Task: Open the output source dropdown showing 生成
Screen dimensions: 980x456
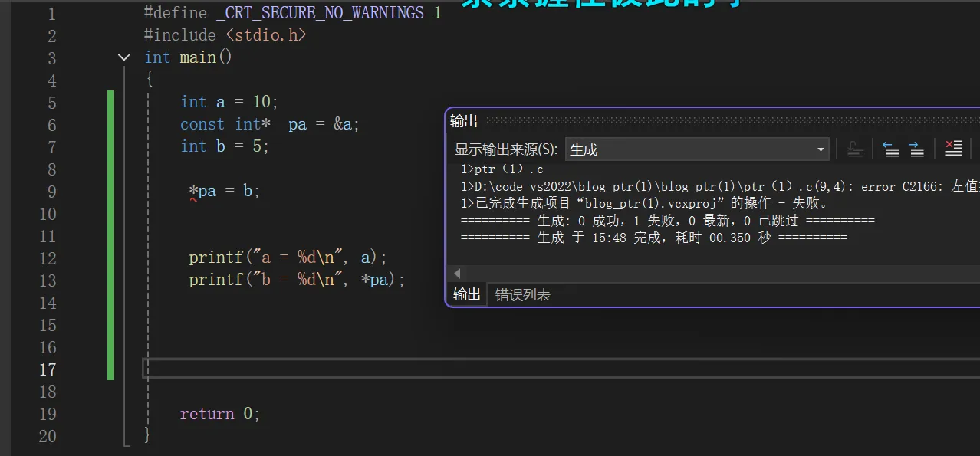Action: pos(697,149)
